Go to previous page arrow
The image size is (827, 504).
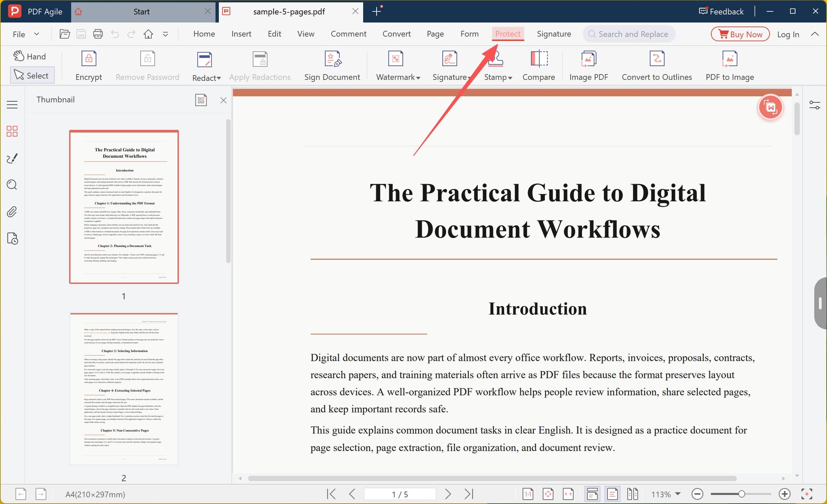point(352,494)
